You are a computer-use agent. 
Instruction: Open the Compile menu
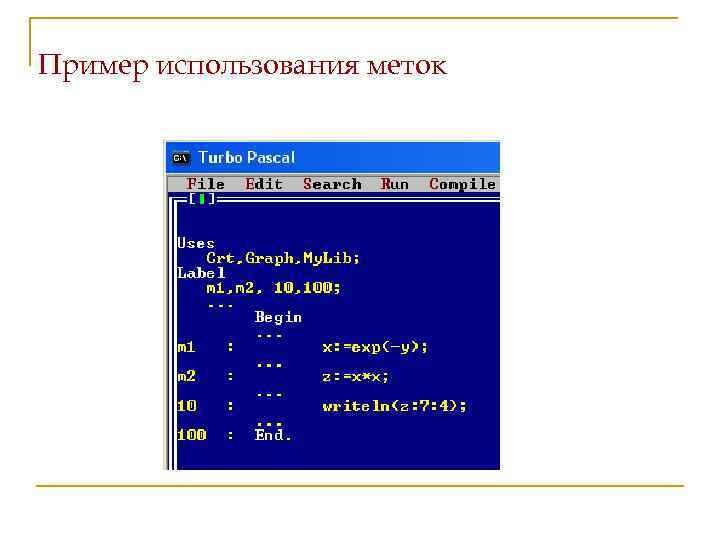462,184
